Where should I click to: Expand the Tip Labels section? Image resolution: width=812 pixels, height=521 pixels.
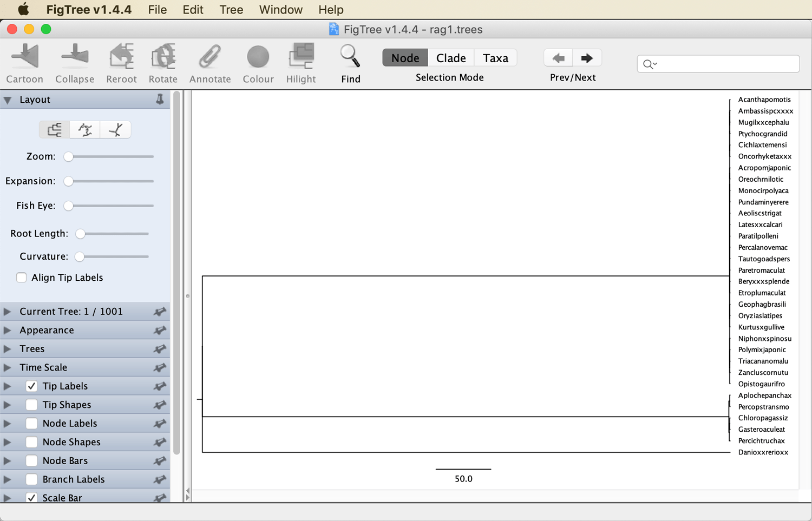[x=8, y=386]
